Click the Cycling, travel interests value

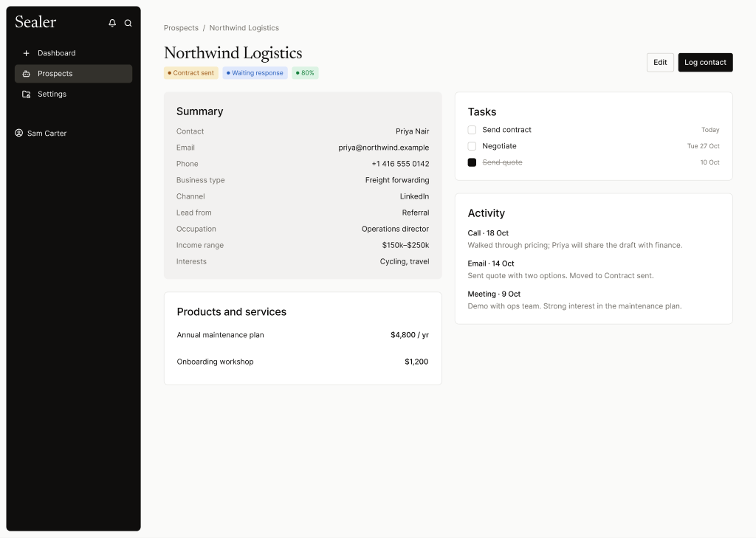[x=405, y=262]
